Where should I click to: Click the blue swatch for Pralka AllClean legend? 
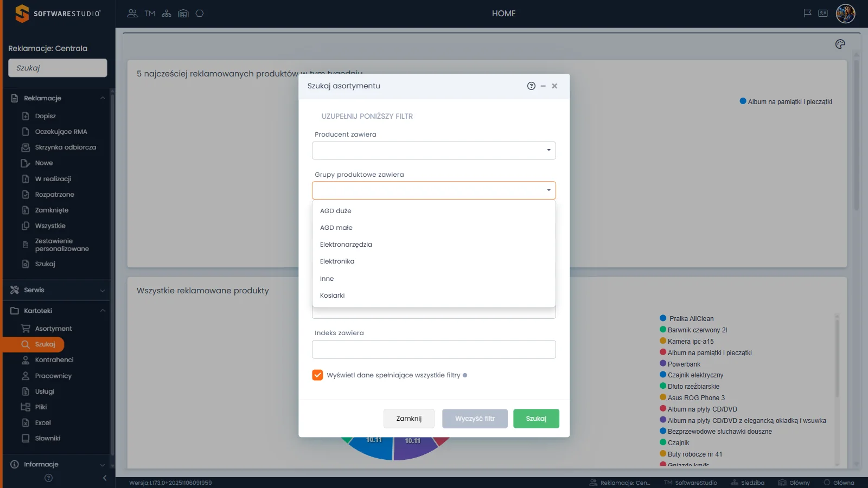[663, 318]
